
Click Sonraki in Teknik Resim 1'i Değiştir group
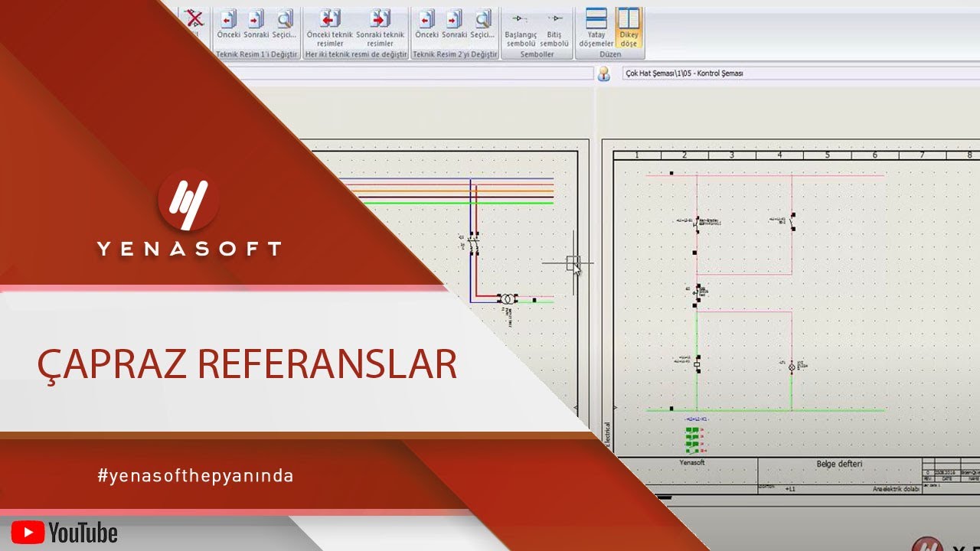click(x=256, y=24)
